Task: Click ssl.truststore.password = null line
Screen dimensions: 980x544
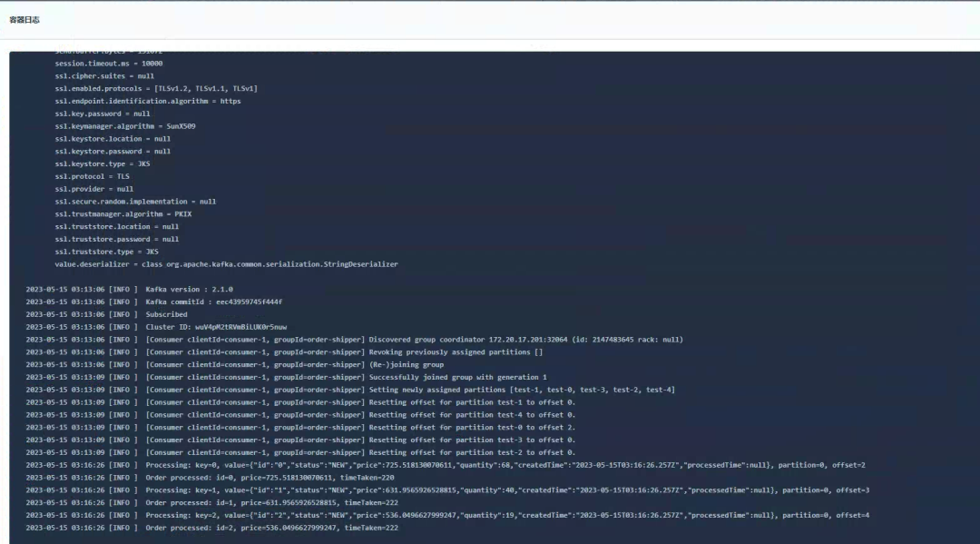Action: click(x=117, y=239)
